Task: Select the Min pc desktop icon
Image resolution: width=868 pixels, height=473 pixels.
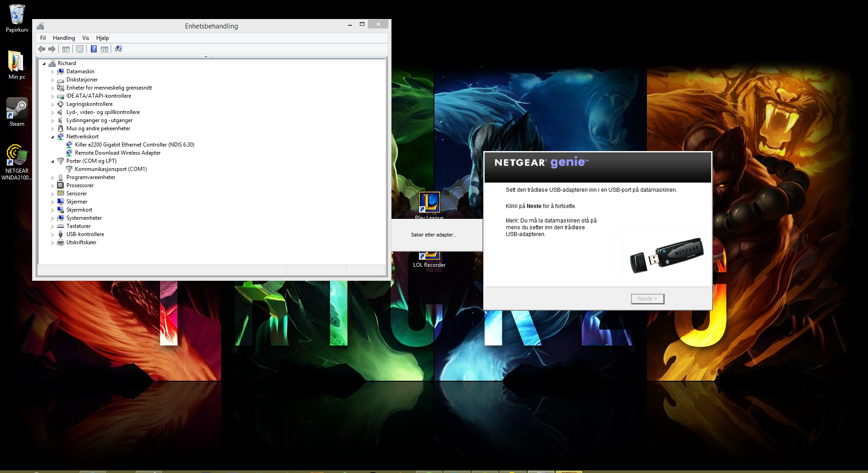Action: coord(17,65)
